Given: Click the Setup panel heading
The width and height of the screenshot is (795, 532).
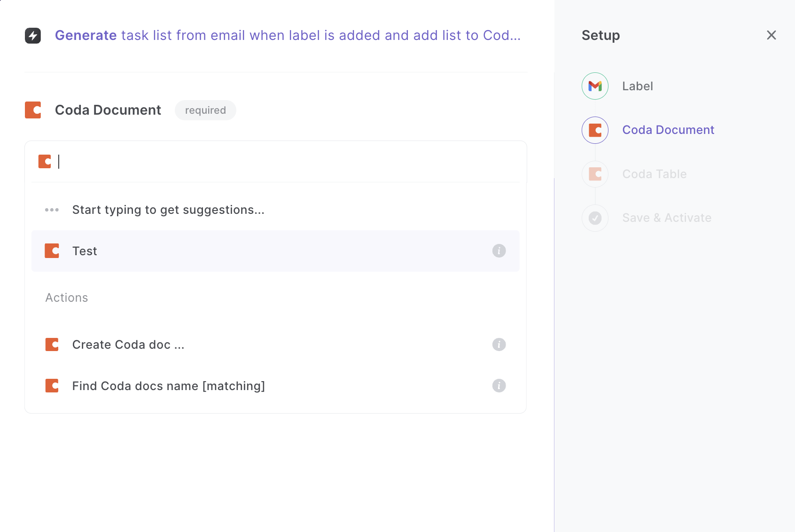Looking at the screenshot, I should (601, 35).
